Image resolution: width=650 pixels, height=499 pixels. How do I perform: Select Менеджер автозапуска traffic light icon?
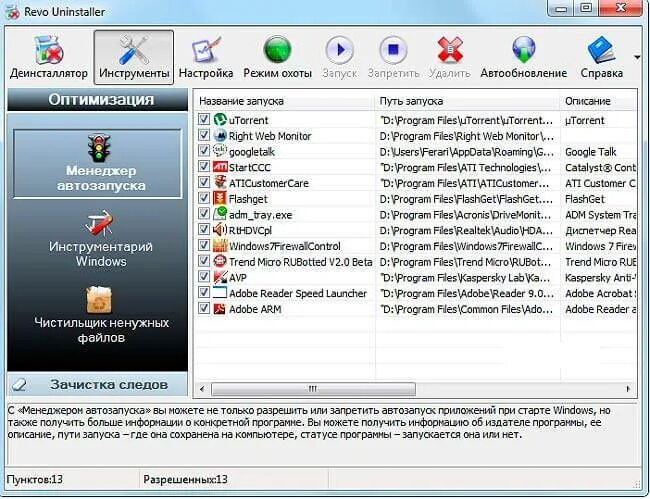pos(99,148)
